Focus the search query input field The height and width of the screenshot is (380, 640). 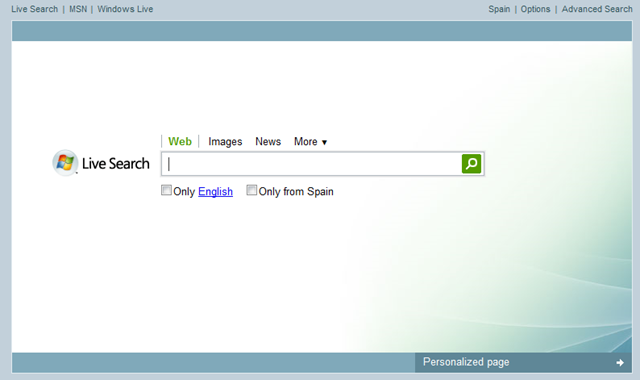point(311,164)
